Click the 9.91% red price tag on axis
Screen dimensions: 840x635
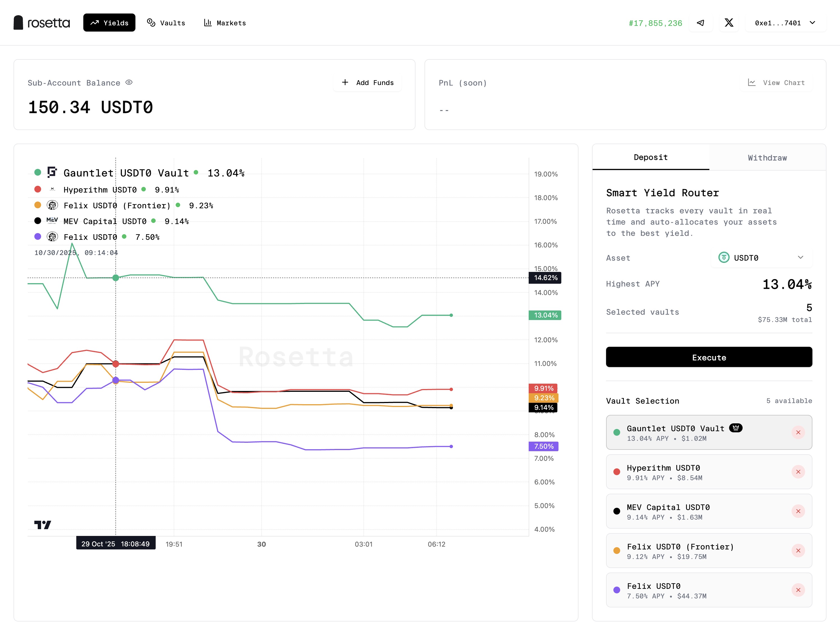coord(543,388)
